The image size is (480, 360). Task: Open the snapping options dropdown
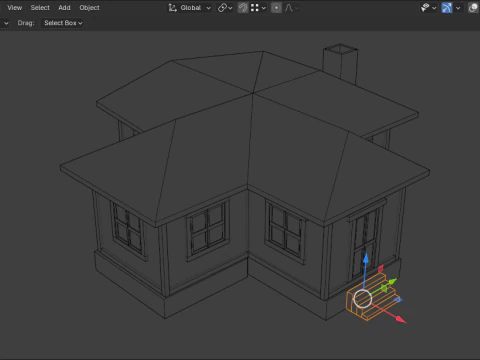coord(258,8)
